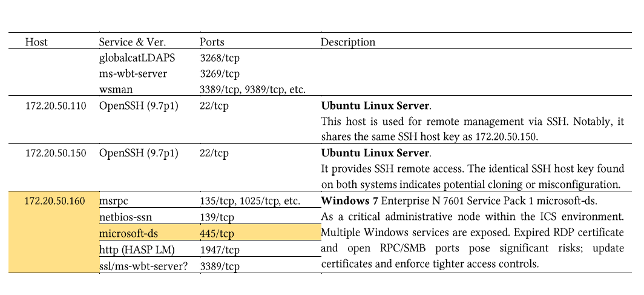The height and width of the screenshot is (295, 644).
Task: Click the ms-wbt-server service entry
Action: click(x=133, y=73)
